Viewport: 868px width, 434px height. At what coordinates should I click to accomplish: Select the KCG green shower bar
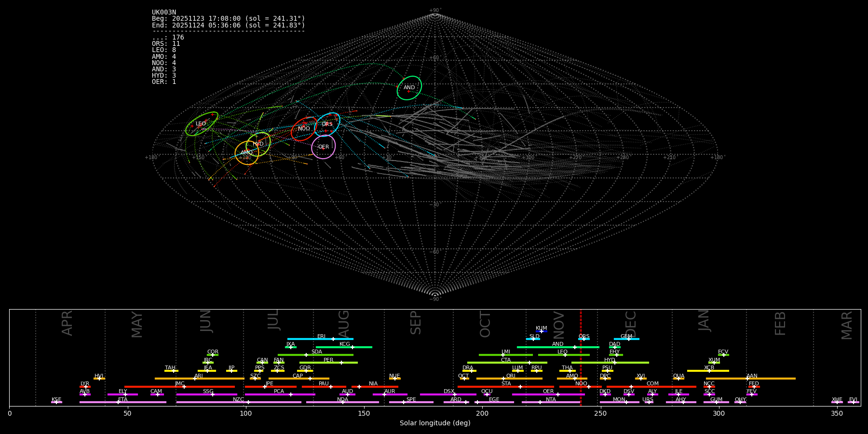click(x=344, y=347)
